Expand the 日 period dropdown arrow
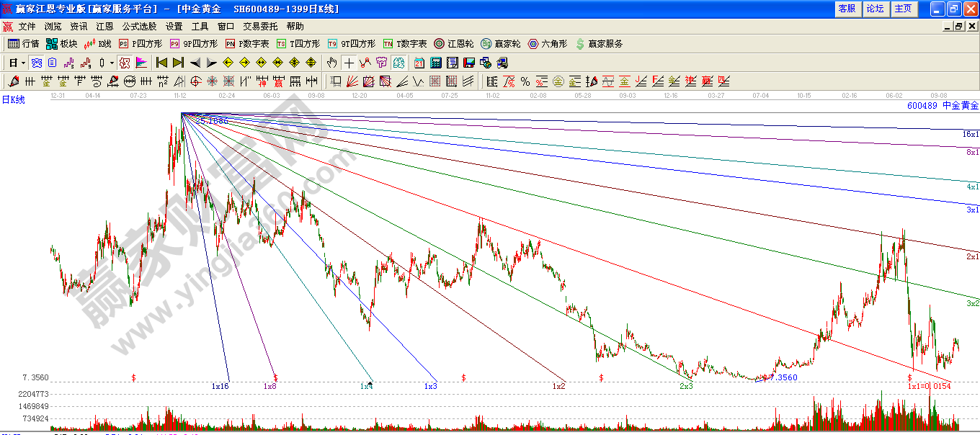Screen dimensions: 980x435 pyautogui.click(x=23, y=63)
